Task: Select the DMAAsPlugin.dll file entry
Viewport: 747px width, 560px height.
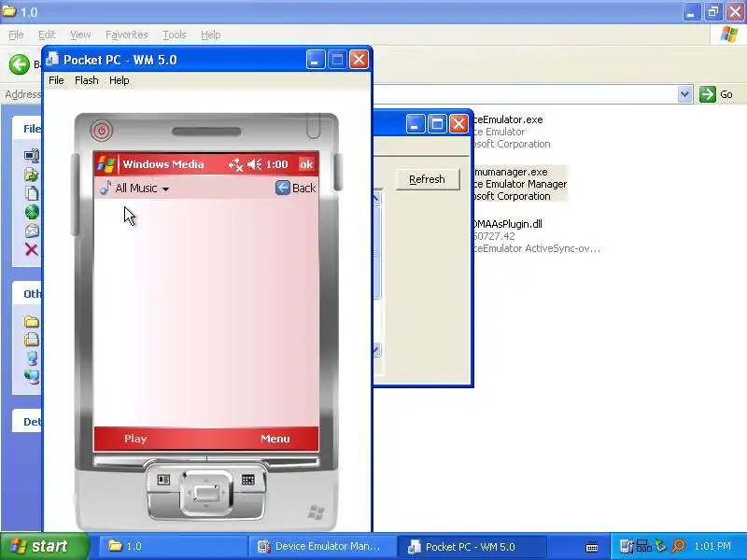Action: point(536,236)
